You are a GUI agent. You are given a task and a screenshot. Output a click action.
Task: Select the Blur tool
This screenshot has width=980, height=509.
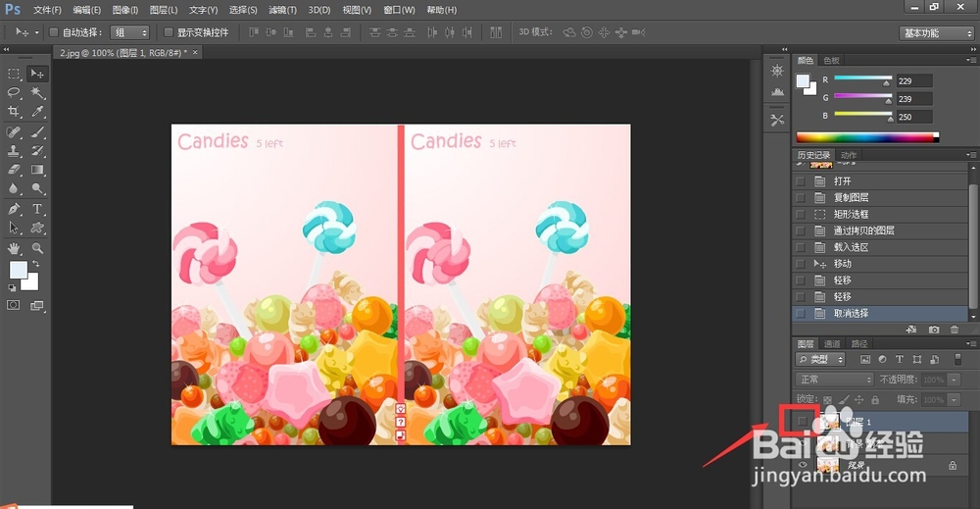14,188
